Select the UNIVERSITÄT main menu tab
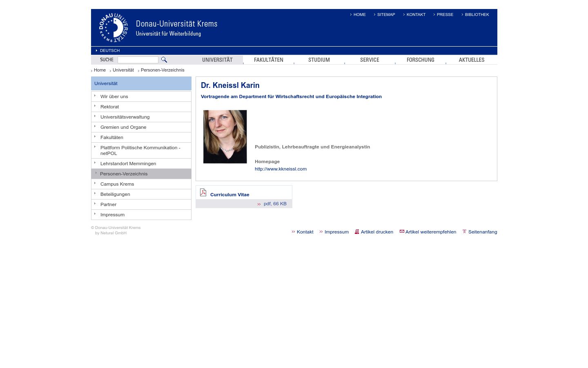This screenshot has height=368, width=588. [x=217, y=60]
